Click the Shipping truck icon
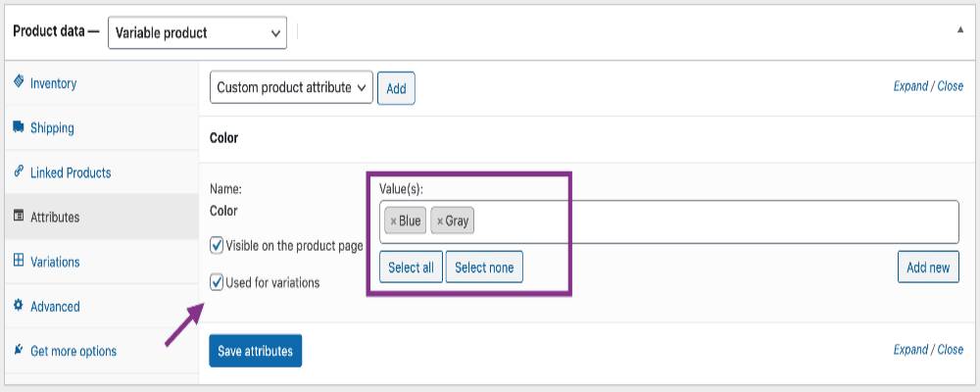 pyautogui.click(x=19, y=127)
